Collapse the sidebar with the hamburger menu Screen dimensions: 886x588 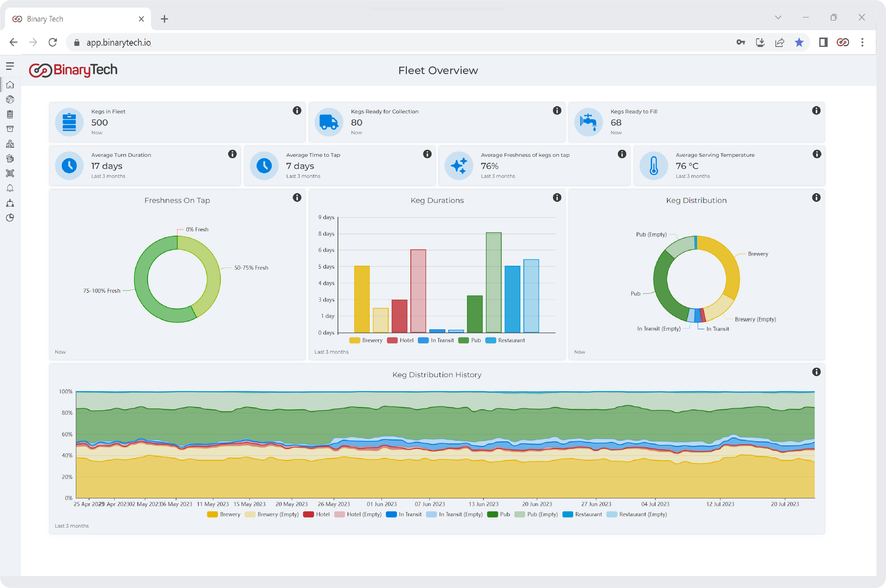pyautogui.click(x=10, y=66)
